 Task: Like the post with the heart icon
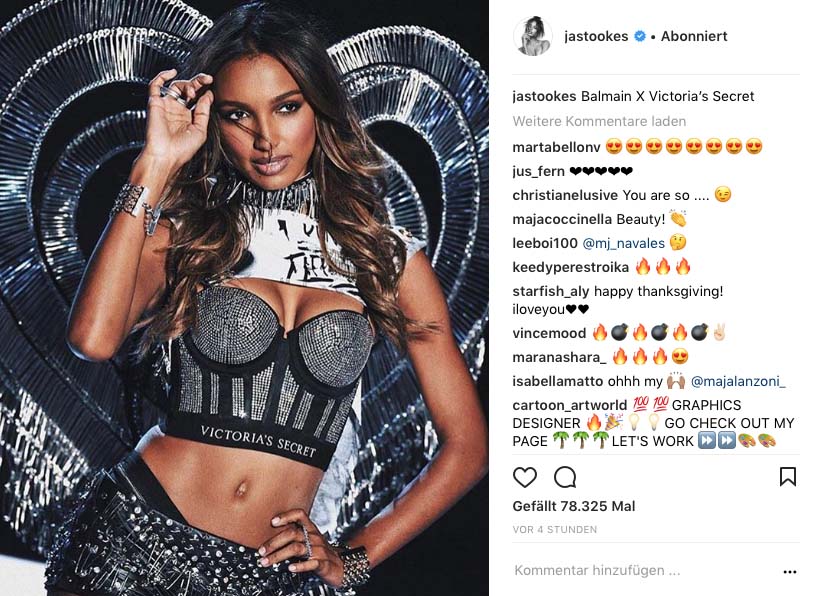525,477
